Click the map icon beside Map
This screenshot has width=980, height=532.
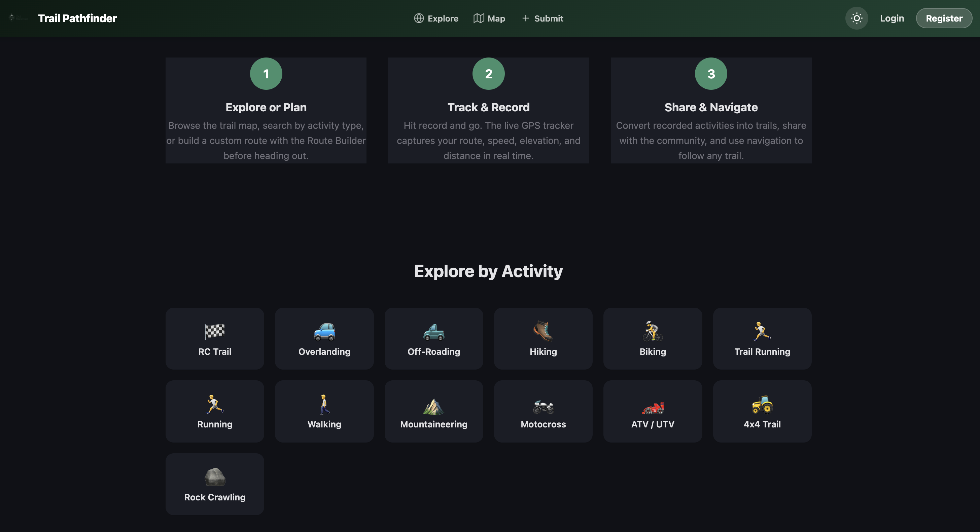tap(478, 18)
